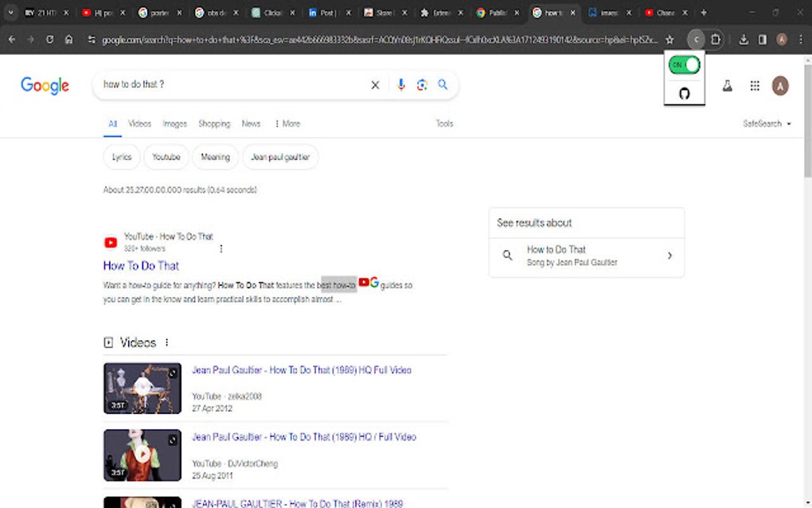Open Chrome extensions puzzle menu

[715, 39]
